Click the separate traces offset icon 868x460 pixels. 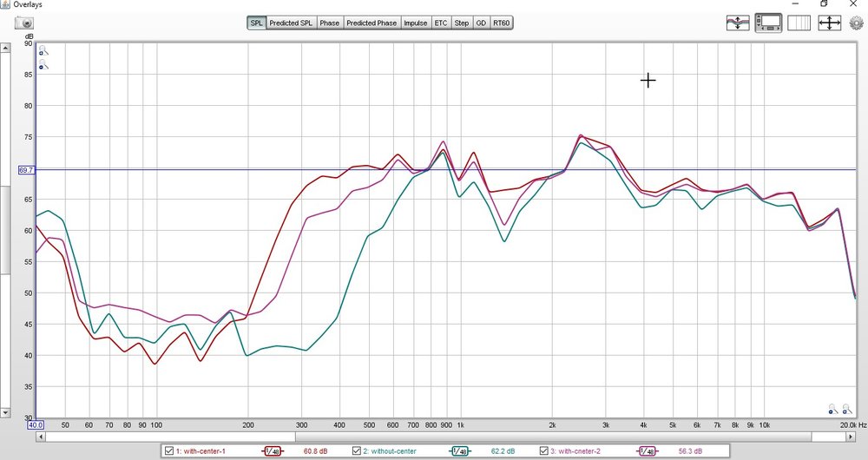tap(738, 23)
